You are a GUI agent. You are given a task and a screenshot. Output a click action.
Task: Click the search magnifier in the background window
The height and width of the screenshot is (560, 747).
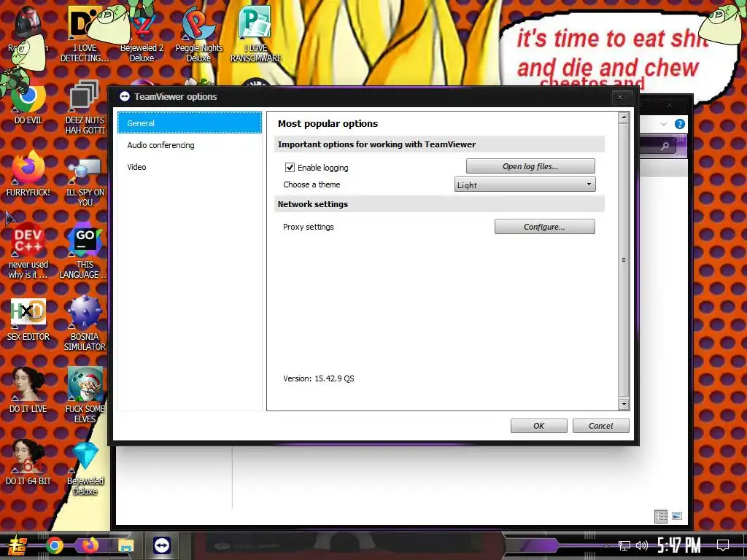click(665, 146)
